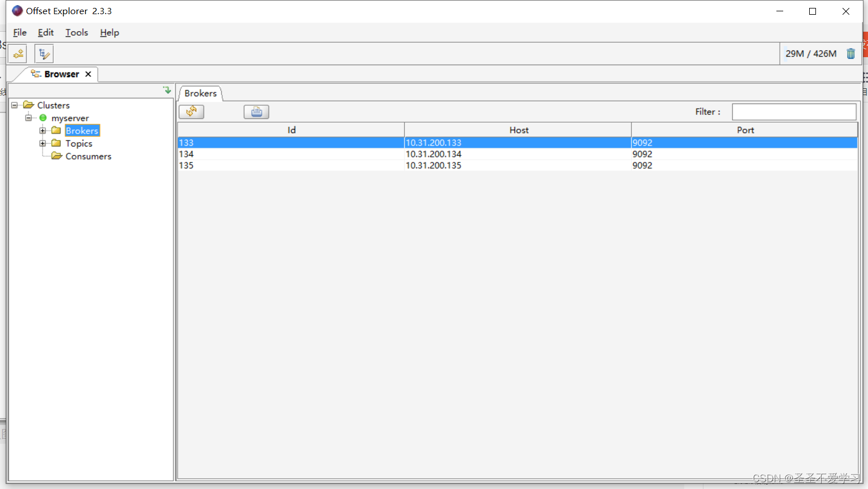
Task: Click port 9092 cell in row 135
Action: click(x=745, y=165)
